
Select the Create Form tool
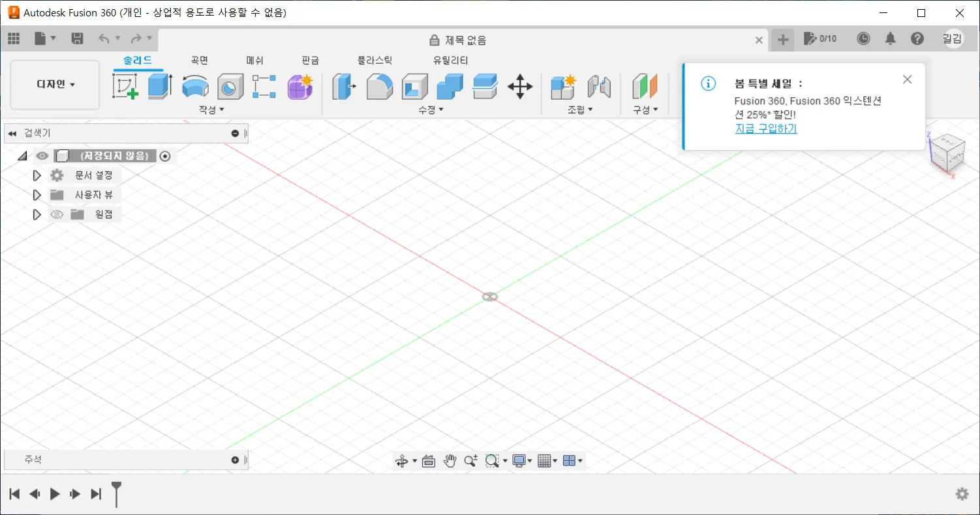point(300,86)
